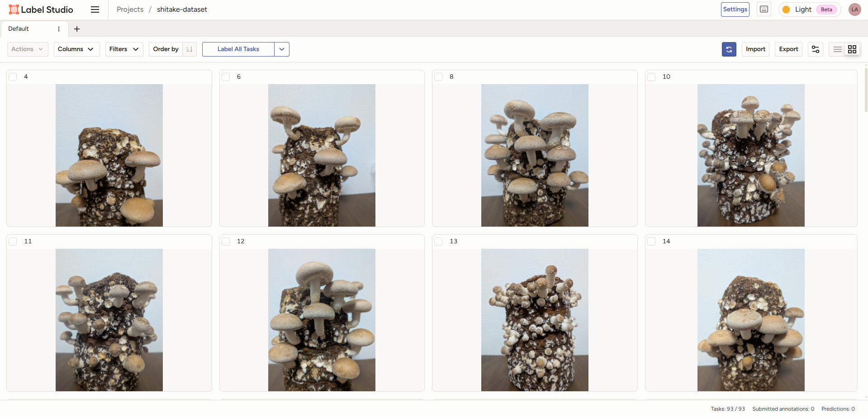Open mushroom image of task 4
This screenshot has width=868, height=417.
(109, 155)
